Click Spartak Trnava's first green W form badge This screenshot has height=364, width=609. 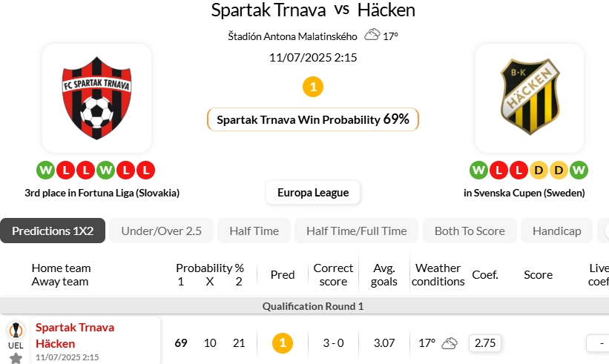[45, 171]
